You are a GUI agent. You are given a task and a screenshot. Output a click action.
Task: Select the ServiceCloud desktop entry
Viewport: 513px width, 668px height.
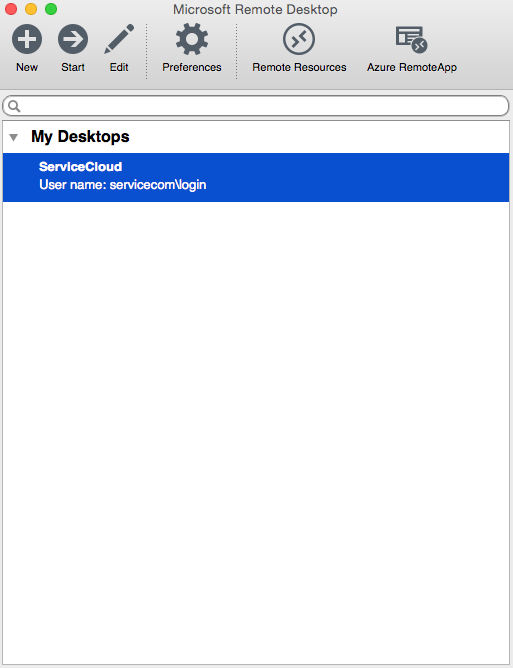tap(256, 177)
